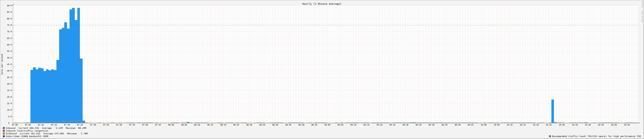Screen dimensions: 644x139
Task: Click the purple Subscribed LEARN bandwidth swatch
Action: point(4,136)
